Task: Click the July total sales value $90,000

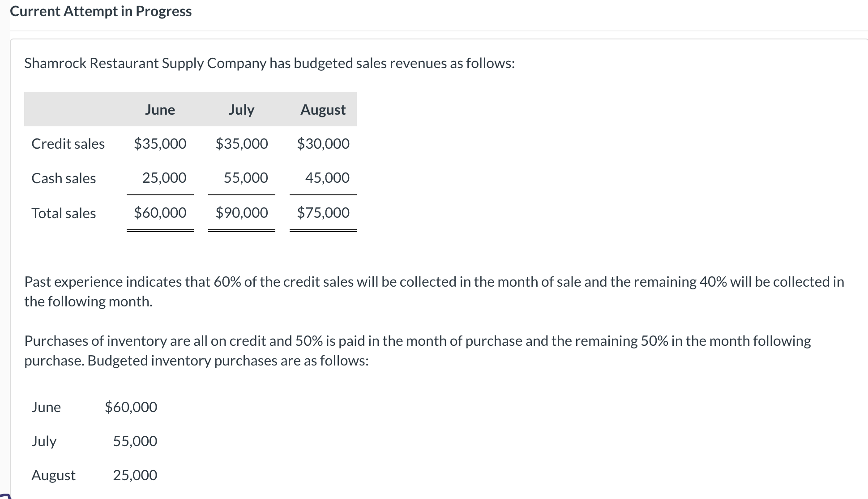Action: pyautogui.click(x=242, y=212)
